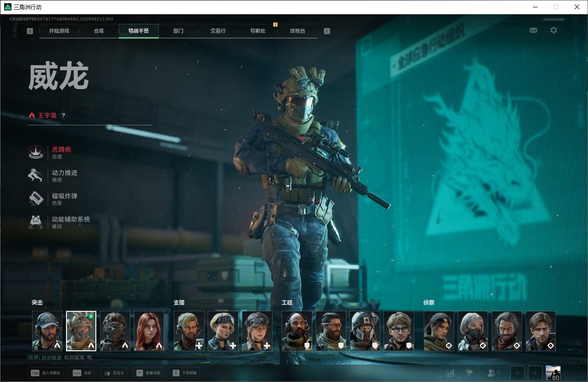Click the second empty squad plus slot
Screen dimensions: 588x382
coord(535,373)
